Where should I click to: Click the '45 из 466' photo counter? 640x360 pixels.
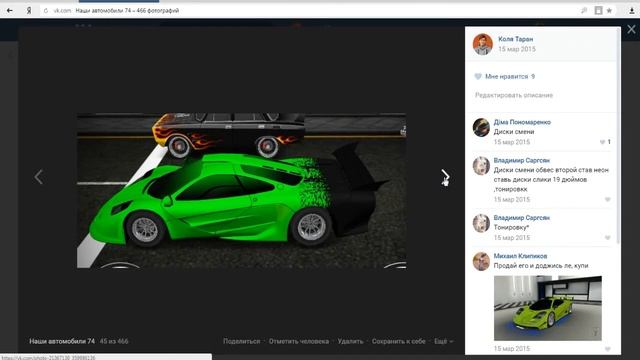coord(114,341)
